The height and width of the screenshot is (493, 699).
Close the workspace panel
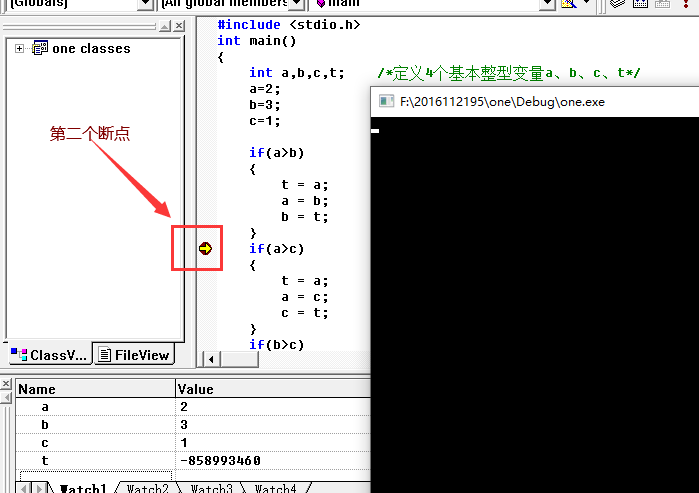(x=179, y=26)
